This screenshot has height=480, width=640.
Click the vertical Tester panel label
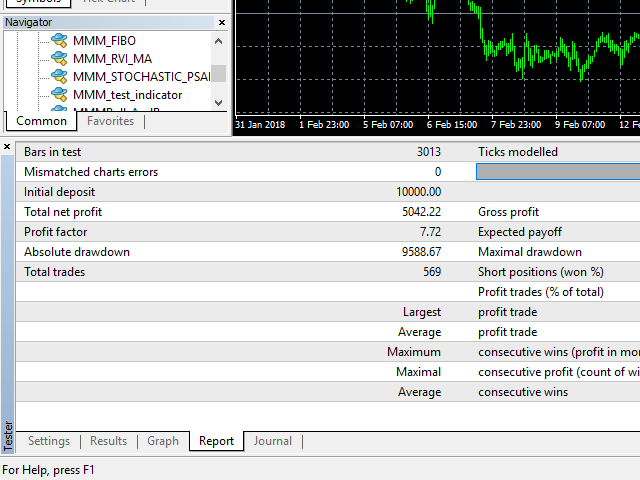(7, 436)
